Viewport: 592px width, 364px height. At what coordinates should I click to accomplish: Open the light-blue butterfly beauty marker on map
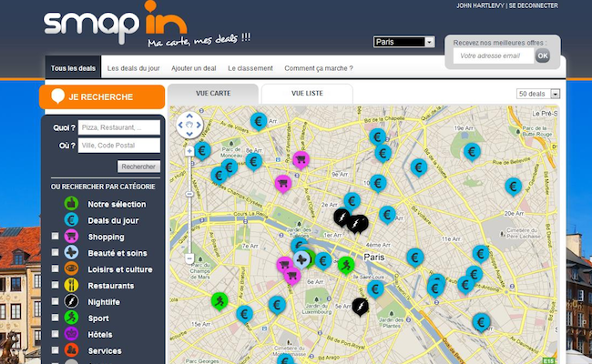[x=301, y=259]
